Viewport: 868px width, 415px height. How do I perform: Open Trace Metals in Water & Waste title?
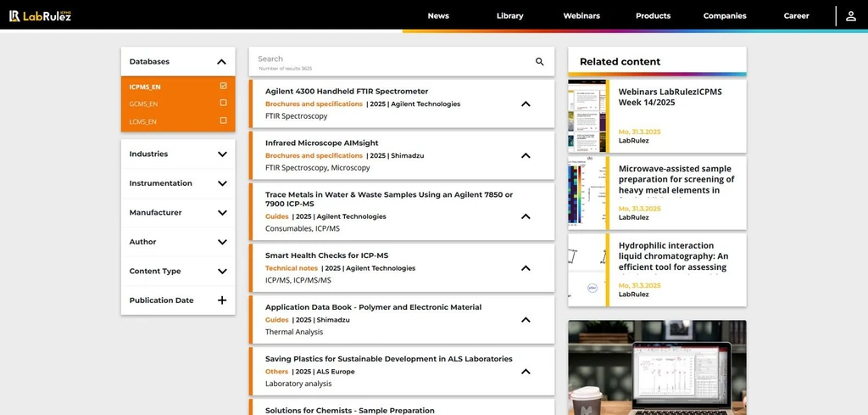point(388,199)
